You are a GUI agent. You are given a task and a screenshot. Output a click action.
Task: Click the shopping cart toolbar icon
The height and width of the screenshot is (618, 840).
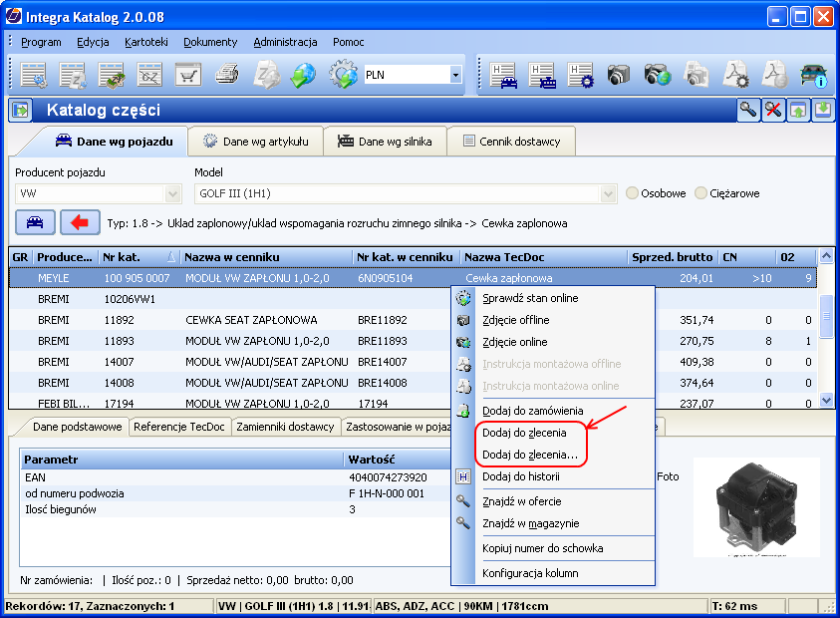point(188,75)
